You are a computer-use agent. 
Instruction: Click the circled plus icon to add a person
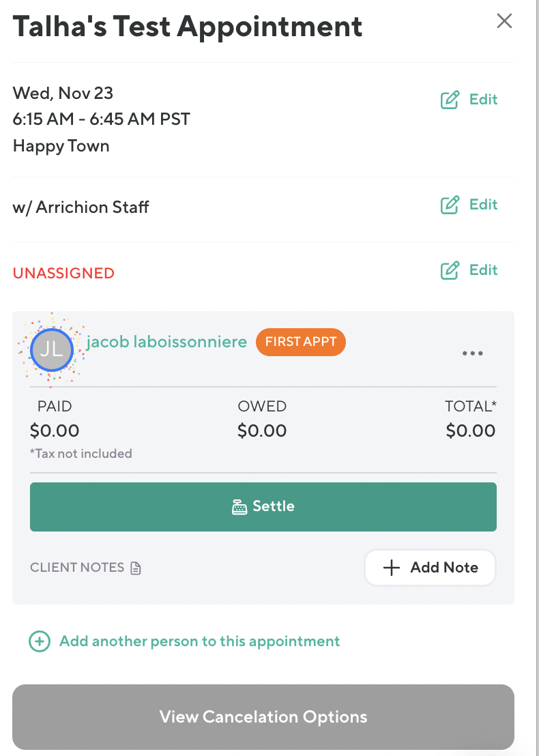40,641
